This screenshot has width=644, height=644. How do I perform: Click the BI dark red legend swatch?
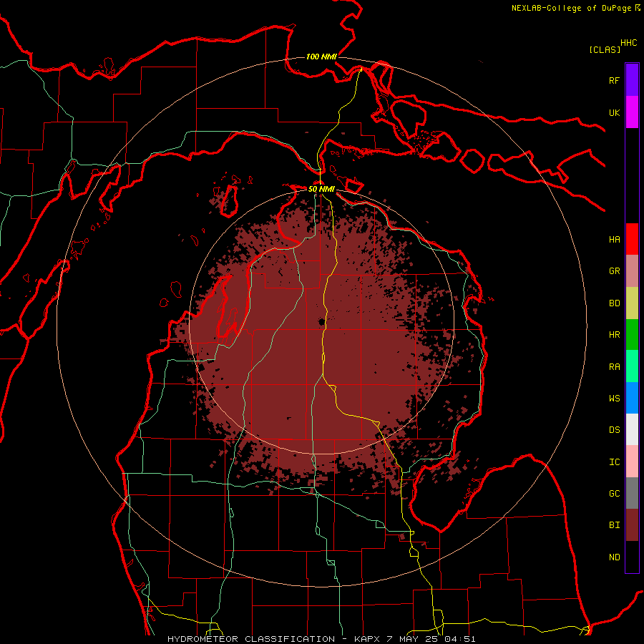coord(632,525)
